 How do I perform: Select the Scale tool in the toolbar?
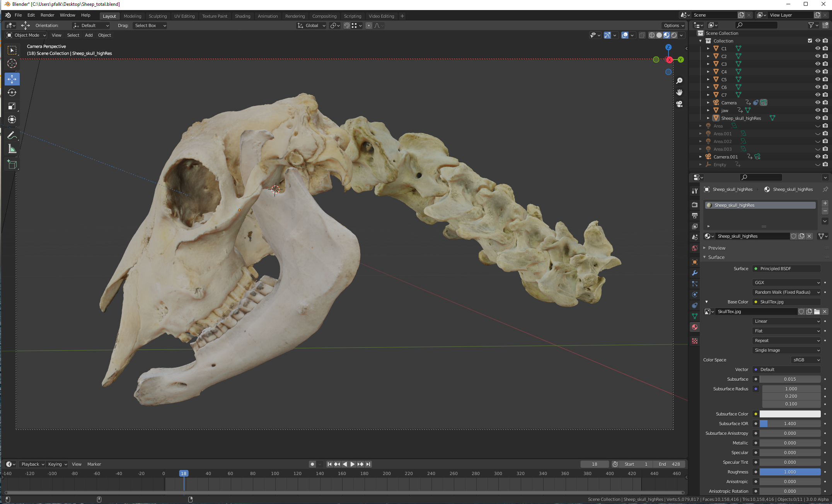[12, 106]
